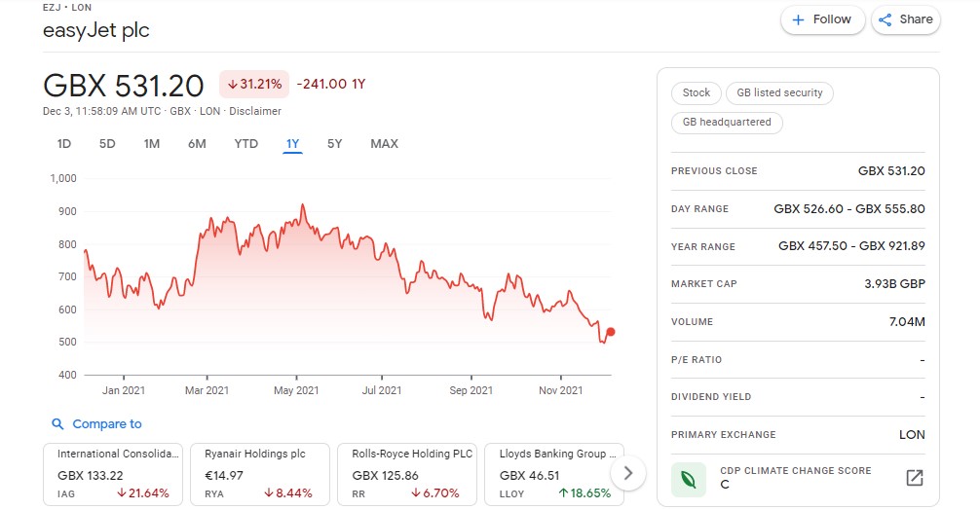Click the DIVIDEND YIELD label
Image resolution: width=980 pixels, height=510 pixels.
point(711,397)
